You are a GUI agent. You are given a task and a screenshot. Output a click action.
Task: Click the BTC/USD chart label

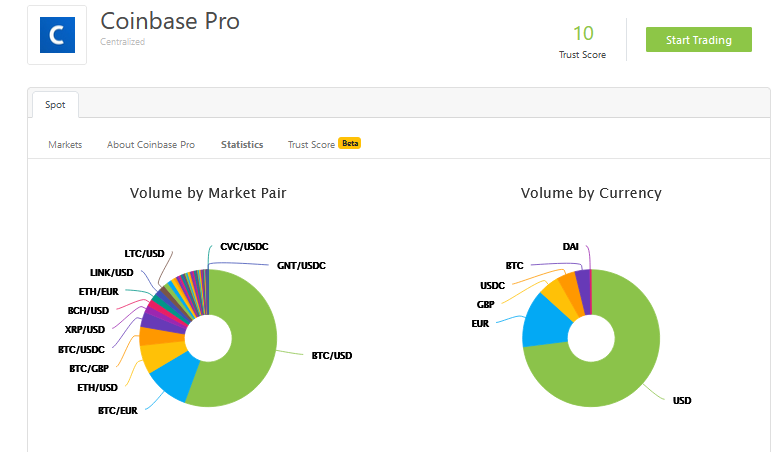[x=331, y=355]
